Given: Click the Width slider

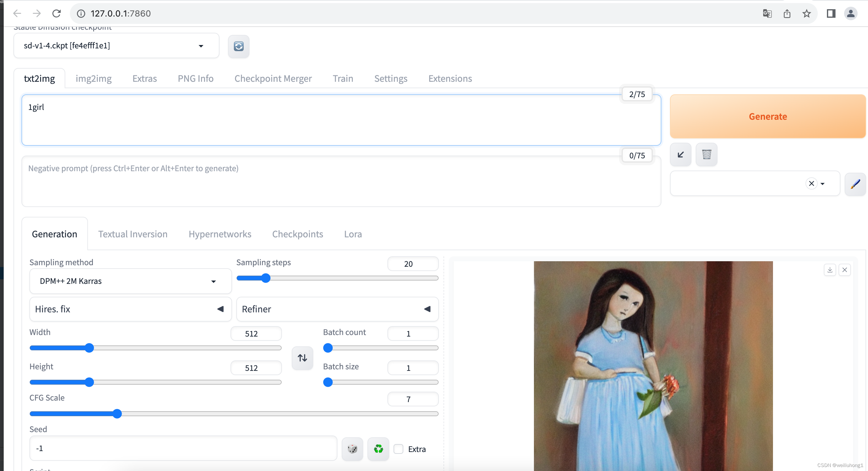Looking at the screenshot, I should tap(156, 348).
